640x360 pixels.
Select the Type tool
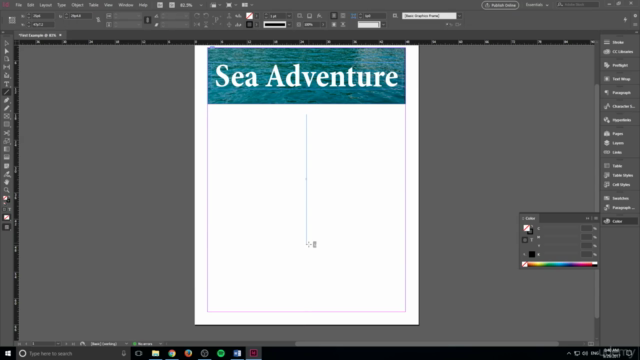click(x=7, y=84)
